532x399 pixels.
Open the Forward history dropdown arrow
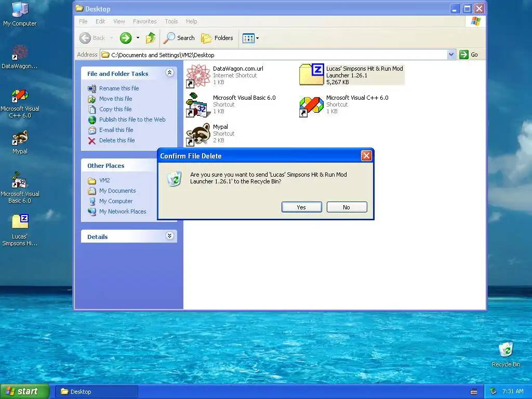(x=138, y=38)
